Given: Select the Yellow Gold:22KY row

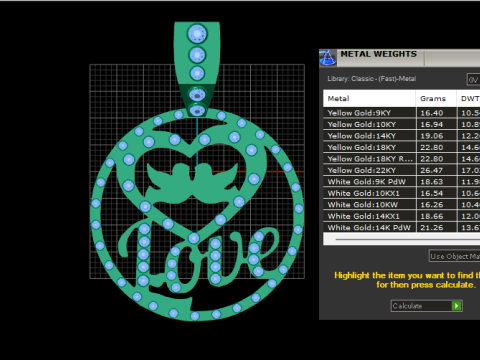Looking at the screenshot, I should pos(401,170).
